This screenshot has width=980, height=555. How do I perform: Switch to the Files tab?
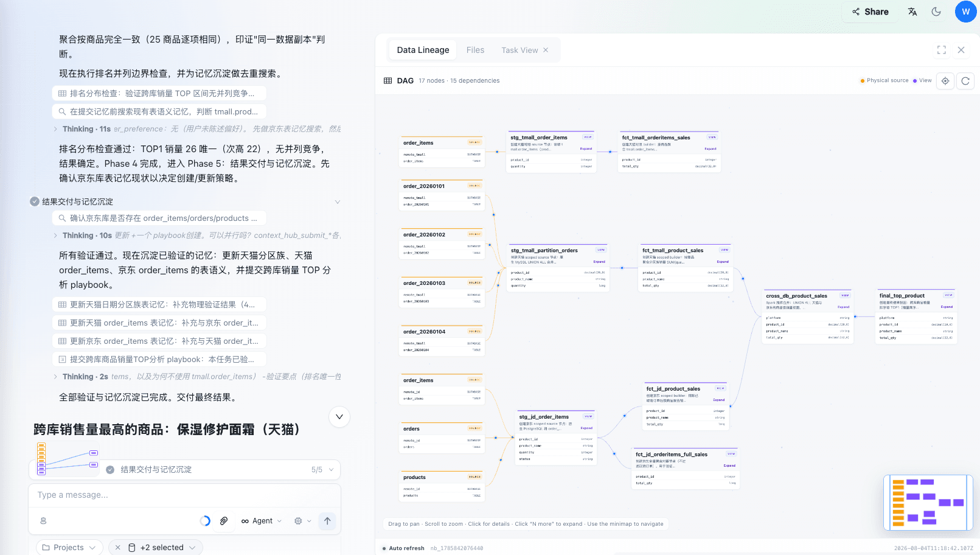(x=475, y=50)
